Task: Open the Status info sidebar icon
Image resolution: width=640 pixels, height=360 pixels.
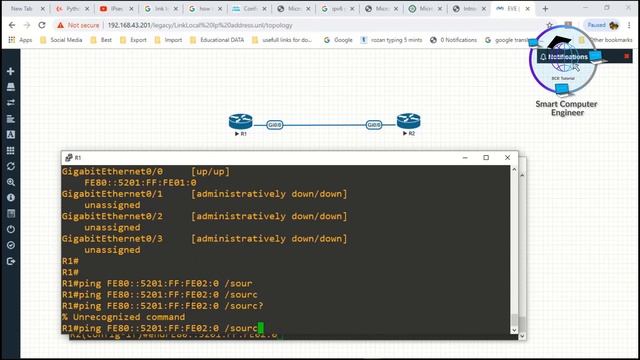Action: [x=11, y=198]
